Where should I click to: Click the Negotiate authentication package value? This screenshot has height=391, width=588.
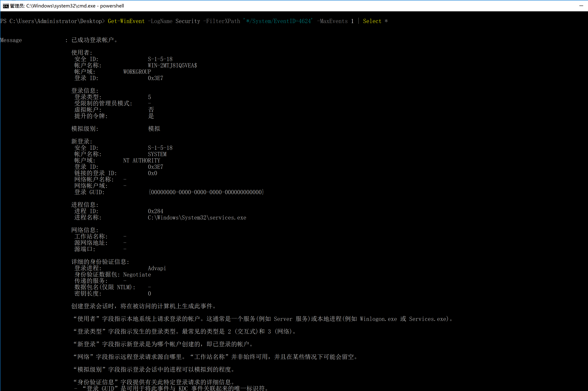pos(137,275)
